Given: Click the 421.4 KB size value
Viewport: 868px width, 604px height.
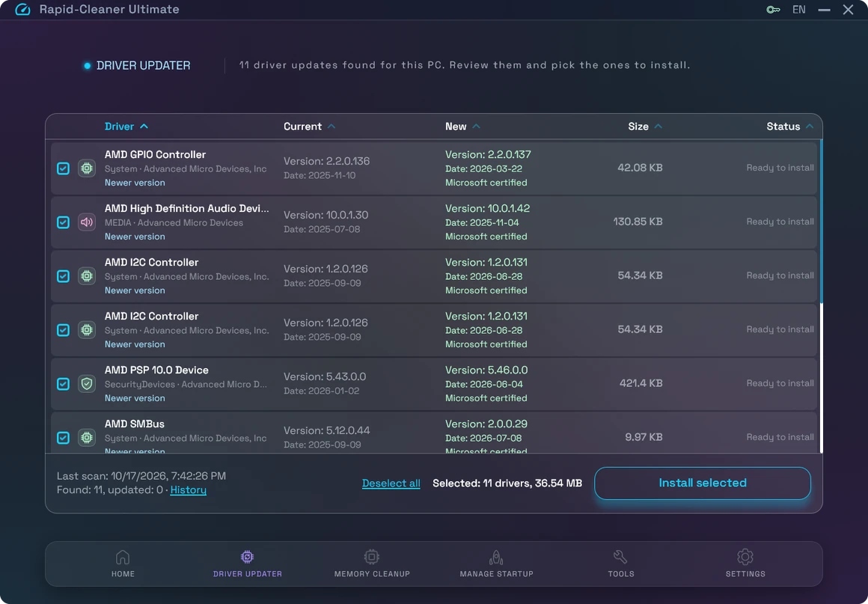Looking at the screenshot, I should (641, 383).
